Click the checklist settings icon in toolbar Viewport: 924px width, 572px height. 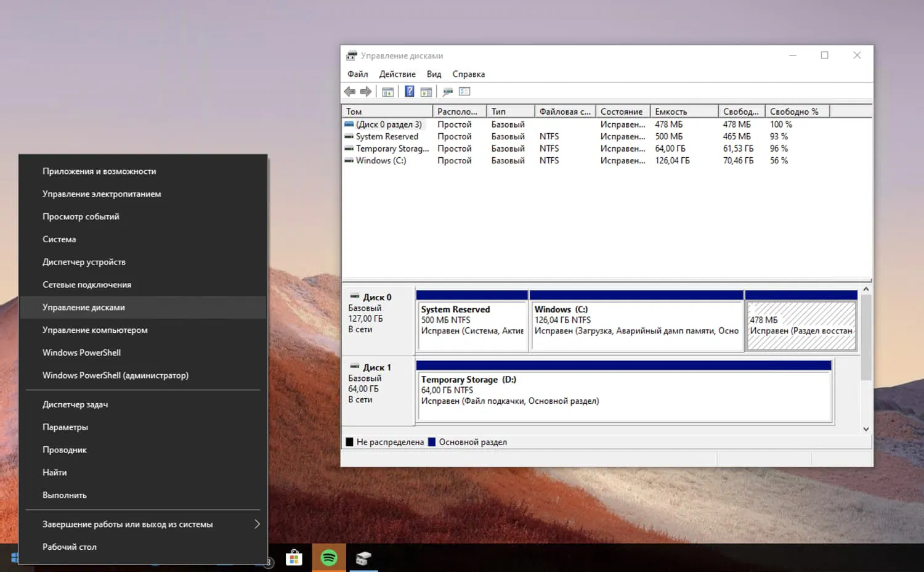(x=464, y=92)
